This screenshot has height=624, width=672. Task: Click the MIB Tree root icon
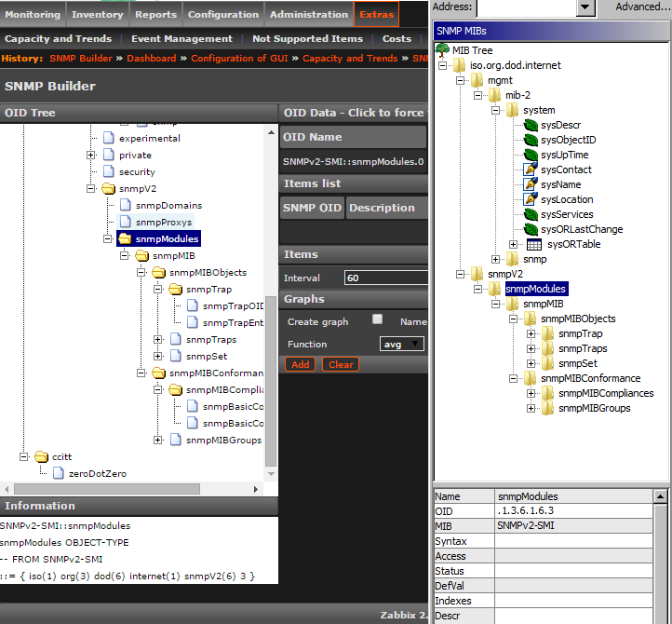tap(443, 50)
